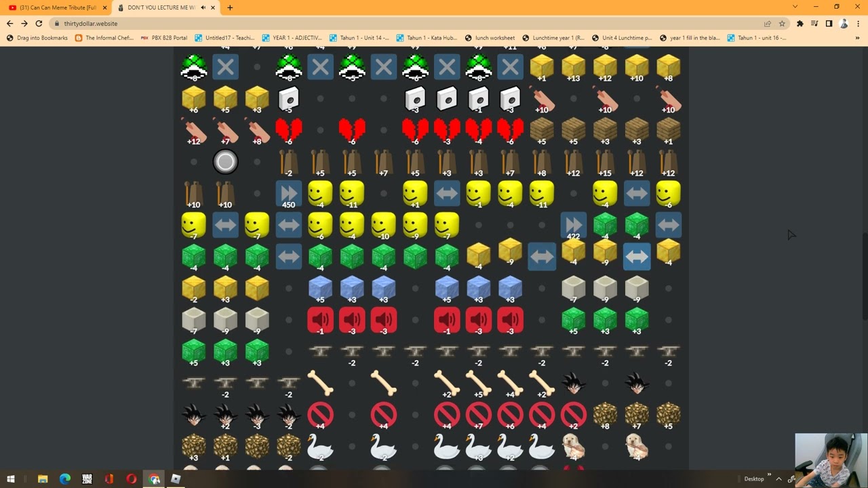The height and width of the screenshot is (488, 868).
Task: Close the Can Can Meme Tribute tab
Action: (104, 7)
